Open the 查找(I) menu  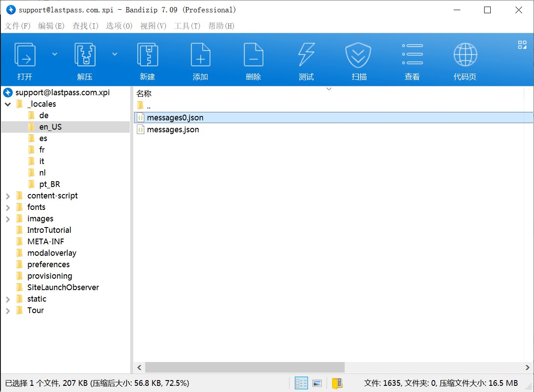(86, 26)
